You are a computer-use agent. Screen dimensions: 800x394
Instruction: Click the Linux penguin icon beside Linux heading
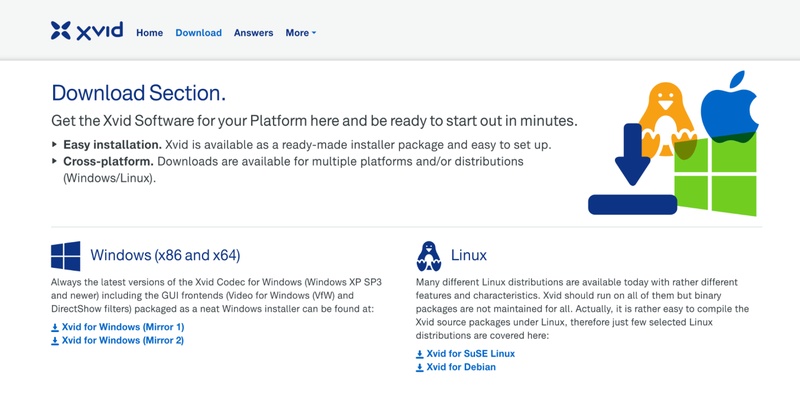(428, 256)
